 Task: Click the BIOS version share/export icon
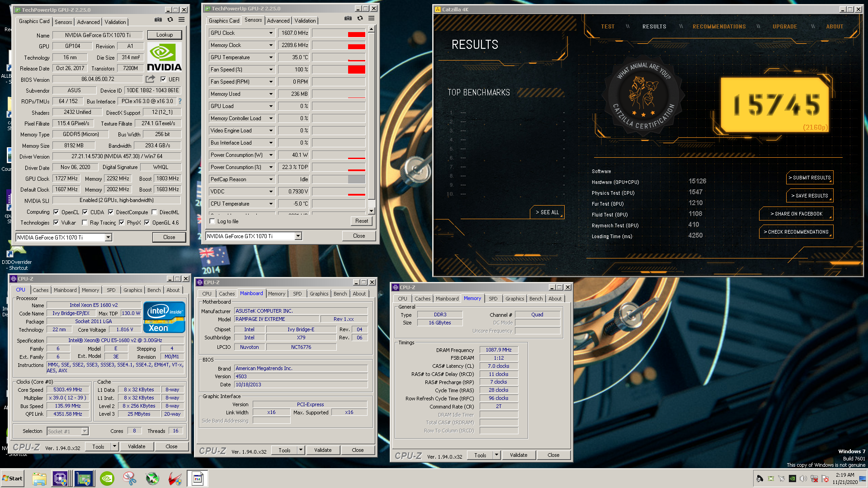150,79
